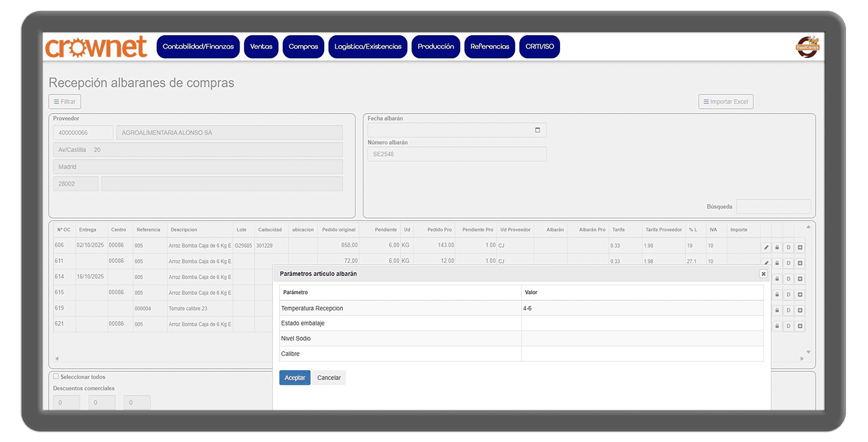Click the plus icon in order 619 row
Viewport: 868px width, 442px height.
coord(800,311)
